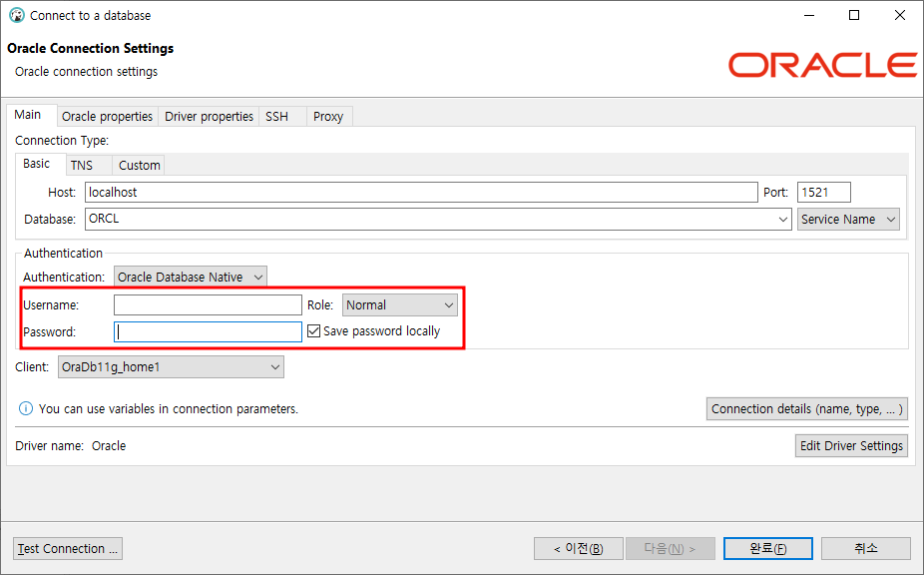Click the Username input field
Screen dimensions: 924x575
208,304
